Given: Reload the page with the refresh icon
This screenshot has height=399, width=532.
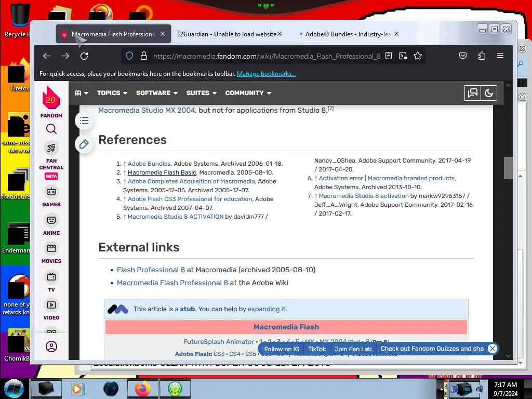Looking at the screenshot, I should point(84,56).
